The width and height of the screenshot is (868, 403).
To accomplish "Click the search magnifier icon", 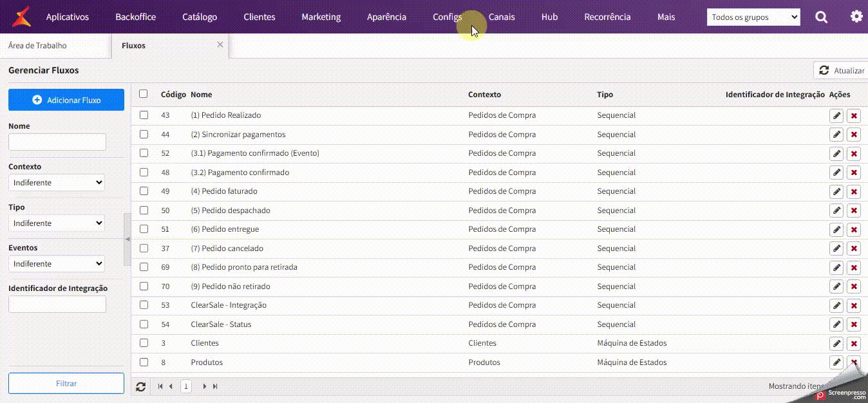I will [822, 17].
